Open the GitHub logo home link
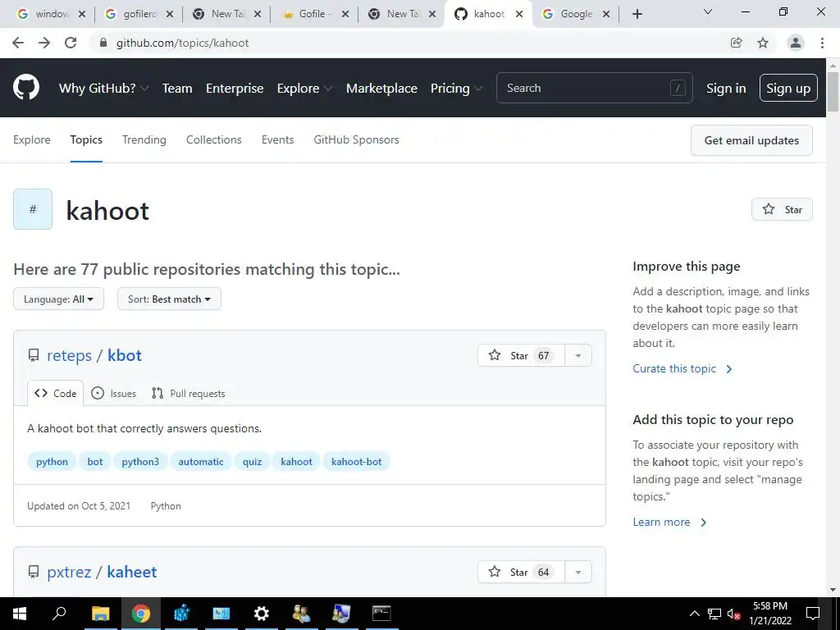 pos(26,88)
